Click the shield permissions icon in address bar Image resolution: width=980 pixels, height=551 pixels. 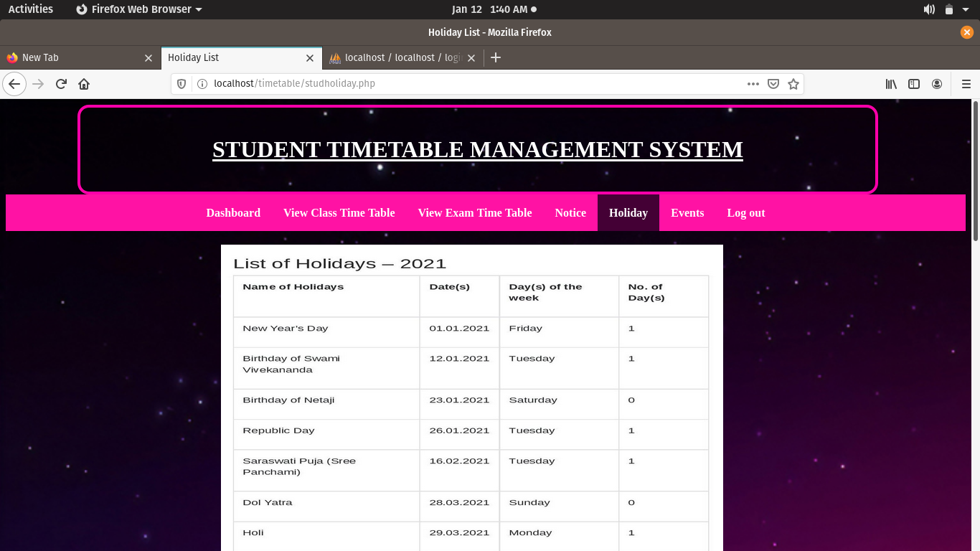(x=181, y=83)
